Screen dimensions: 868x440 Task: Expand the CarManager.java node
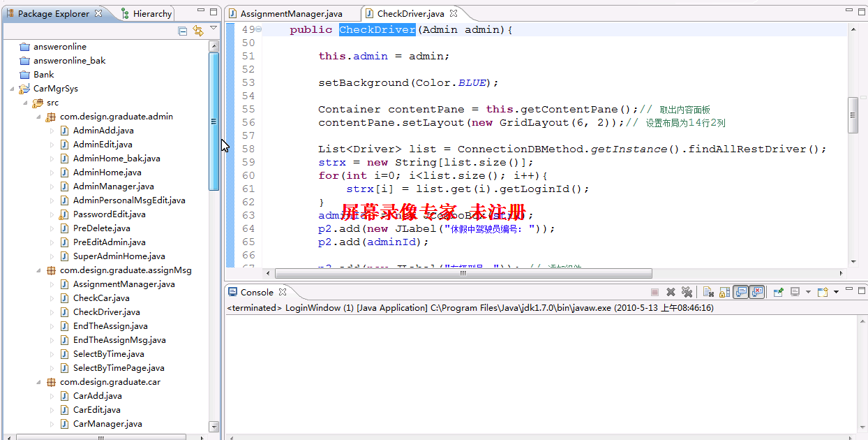click(52, 424)
